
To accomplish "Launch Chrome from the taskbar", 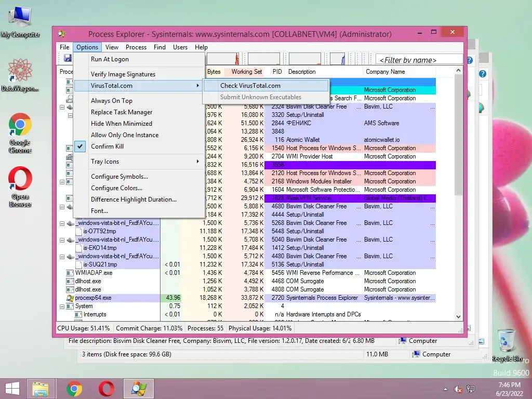I will (74, 389).
